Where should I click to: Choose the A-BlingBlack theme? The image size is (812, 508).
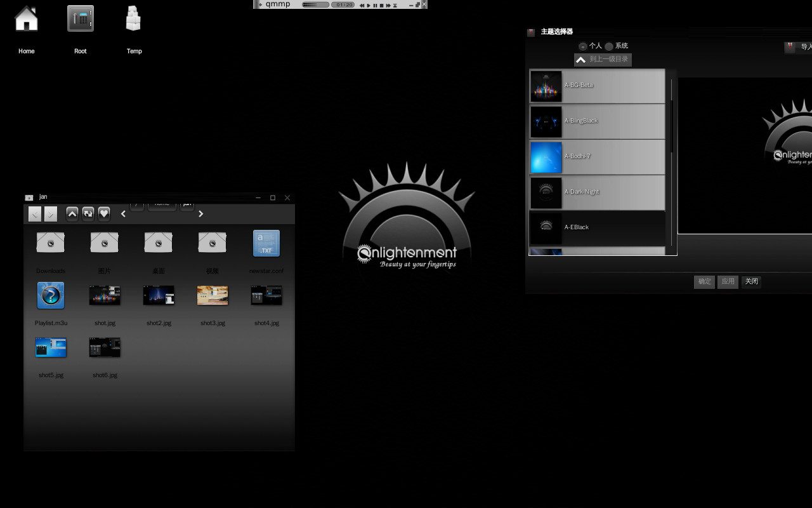[597, 121]
